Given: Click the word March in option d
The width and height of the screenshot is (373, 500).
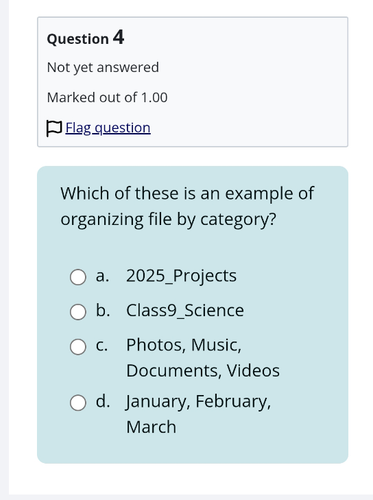Looking at the screenshot, I should coord(151,427).
